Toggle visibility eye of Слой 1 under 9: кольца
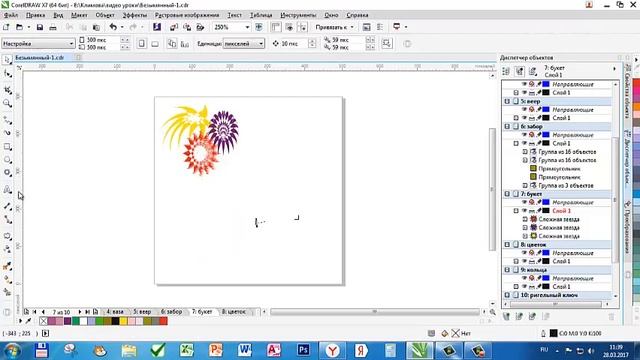 [524, 287]
